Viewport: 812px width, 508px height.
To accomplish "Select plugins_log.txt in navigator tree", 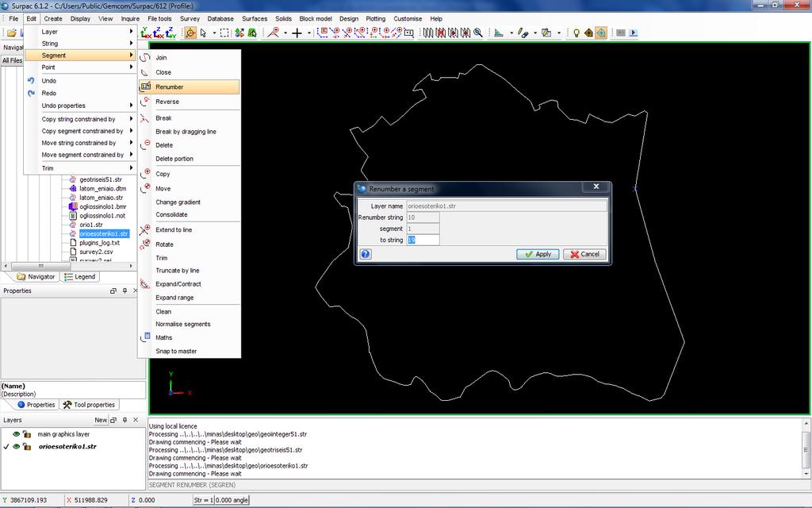I will 99,243.
